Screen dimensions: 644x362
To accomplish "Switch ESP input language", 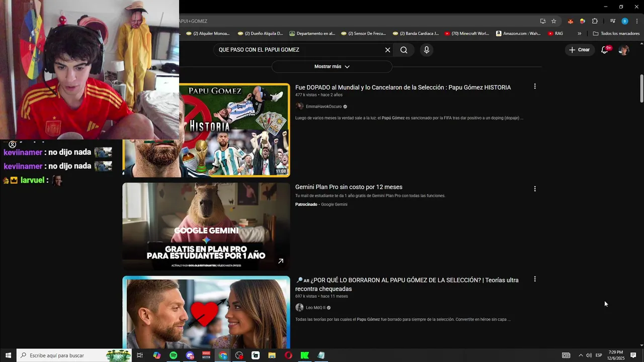I will click(x=599, y=355).
